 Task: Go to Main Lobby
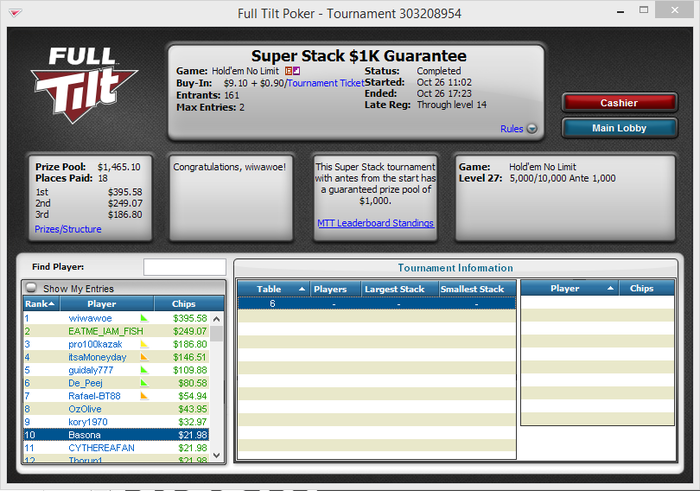619,128
